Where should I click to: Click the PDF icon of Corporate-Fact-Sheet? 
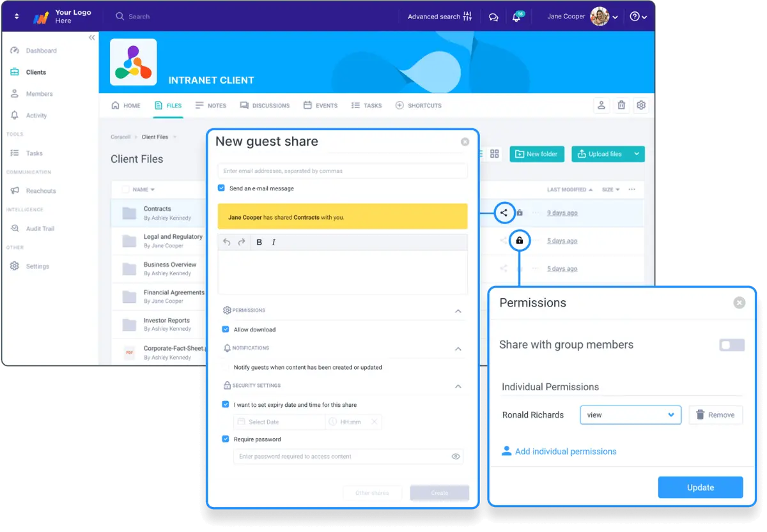(130, 353)
